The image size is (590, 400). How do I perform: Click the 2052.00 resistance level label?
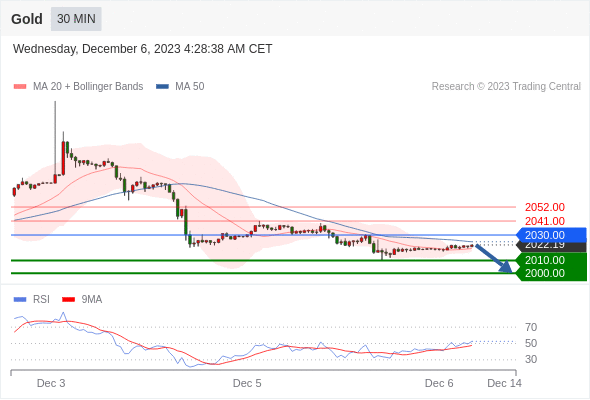coord(544,207)
